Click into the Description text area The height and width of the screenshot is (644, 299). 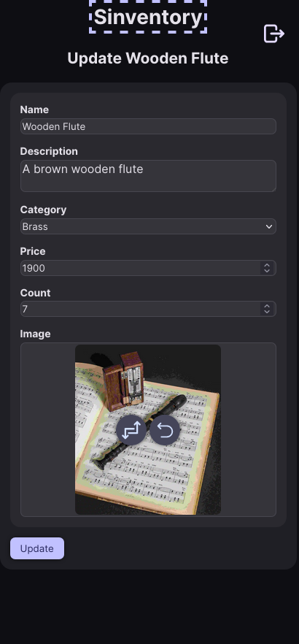(148, 176)
